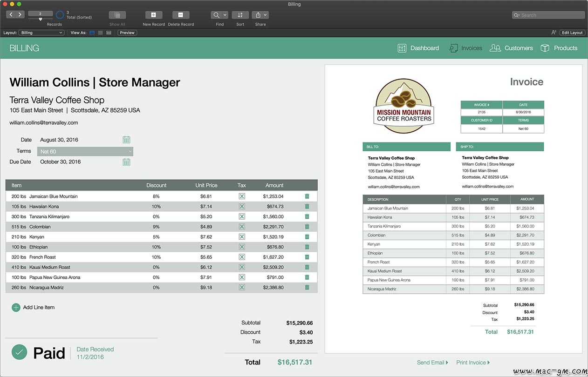Delete the Kauai Medium Roast line item

pos(307,267)
